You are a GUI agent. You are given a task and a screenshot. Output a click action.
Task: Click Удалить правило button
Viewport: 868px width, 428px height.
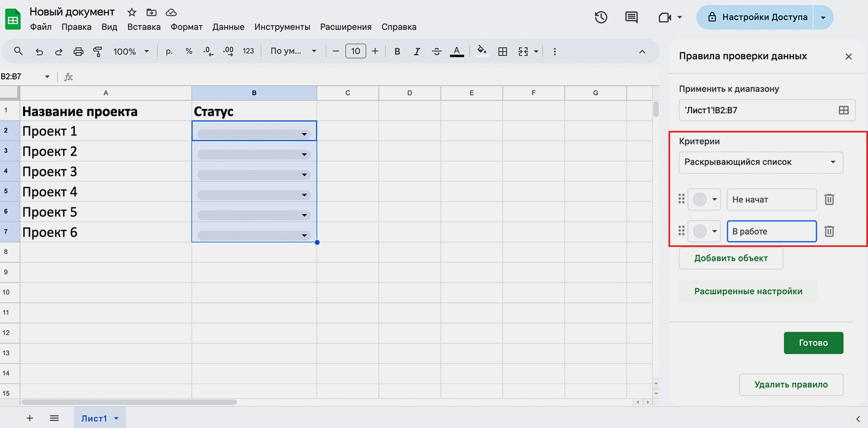[791, 385]
